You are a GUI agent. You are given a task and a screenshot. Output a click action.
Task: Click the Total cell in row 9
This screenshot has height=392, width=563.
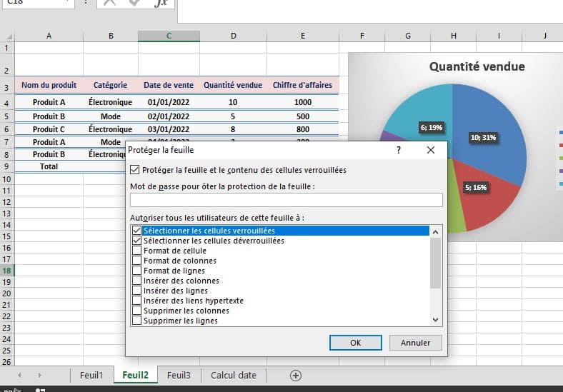pyautogui.click(x=49, y=166)
